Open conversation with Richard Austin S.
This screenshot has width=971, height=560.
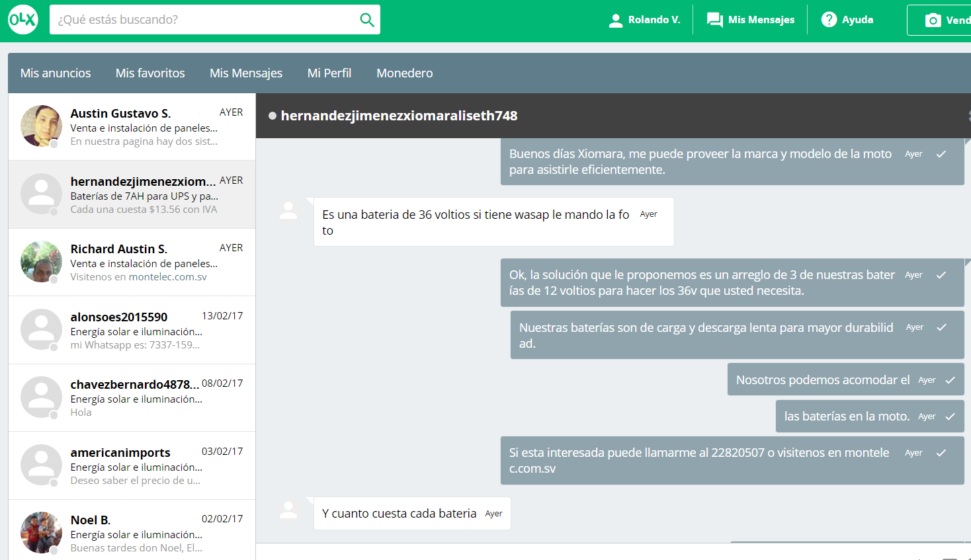click(132, 262)
